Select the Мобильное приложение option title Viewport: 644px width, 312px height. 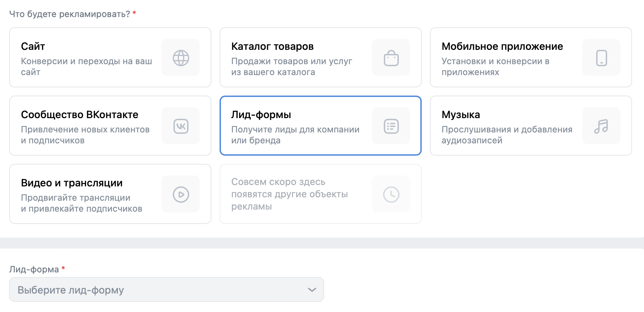[502, 46]
